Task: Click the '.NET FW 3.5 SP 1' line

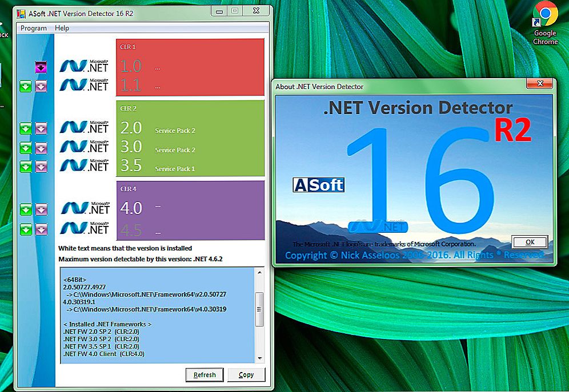Action: tap(101, 346)
